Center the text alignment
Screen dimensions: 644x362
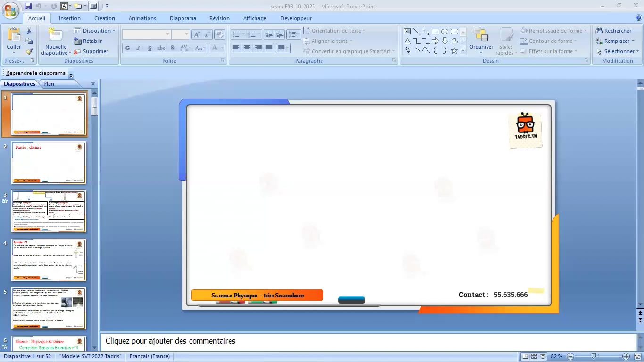point(247,48)
